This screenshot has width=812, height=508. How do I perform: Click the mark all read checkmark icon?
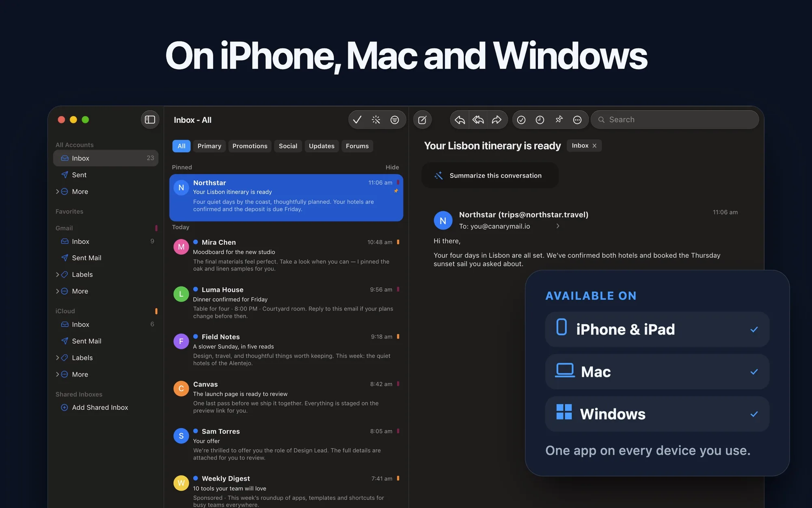click(x=357, y=119)
